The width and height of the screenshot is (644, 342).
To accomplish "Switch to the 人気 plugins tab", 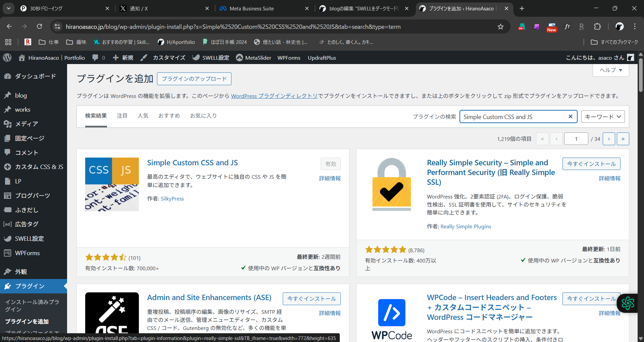I will pyautogui.click(x=143, y=115).
